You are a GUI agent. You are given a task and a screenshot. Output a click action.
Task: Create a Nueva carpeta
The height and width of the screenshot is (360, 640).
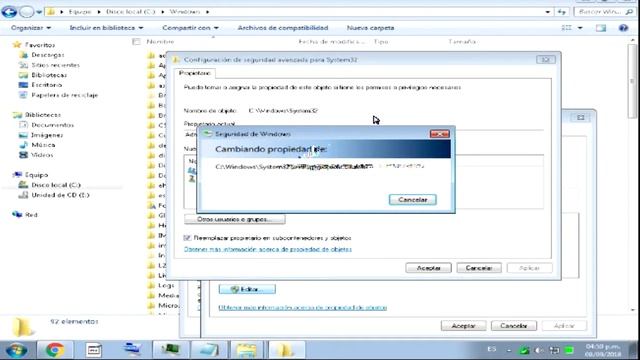370,28
